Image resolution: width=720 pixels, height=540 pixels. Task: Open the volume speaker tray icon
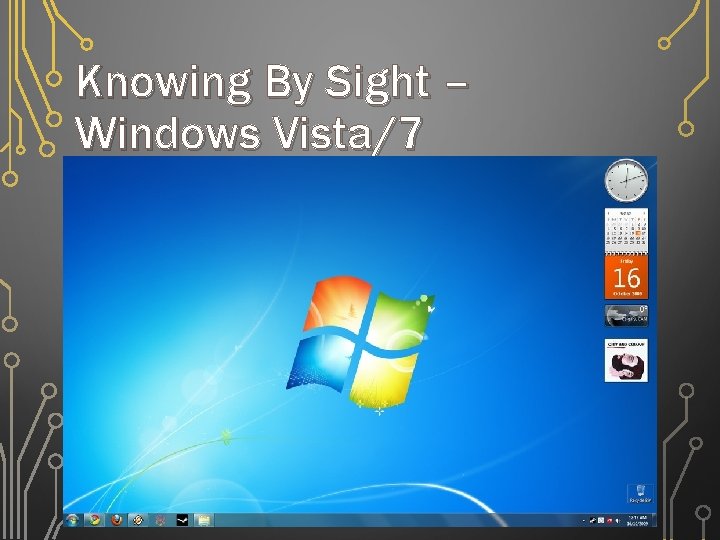pos(618,521)
